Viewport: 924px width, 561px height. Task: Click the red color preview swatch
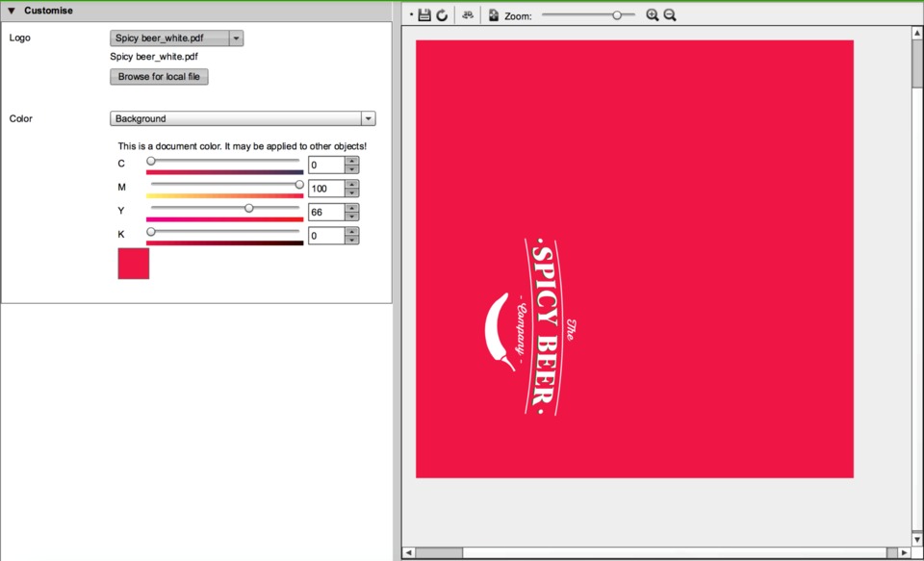point(134,264)
